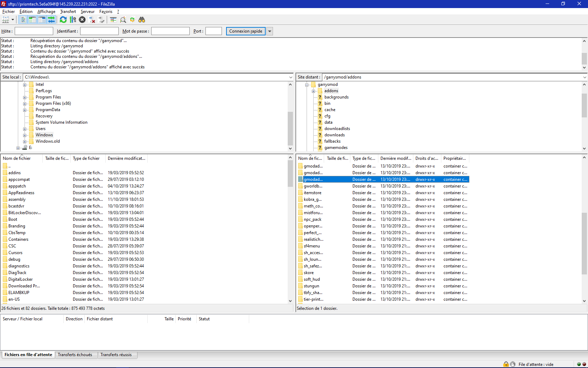Cancel the current operation
The image size is (588, 368).
tap(82, 20)
